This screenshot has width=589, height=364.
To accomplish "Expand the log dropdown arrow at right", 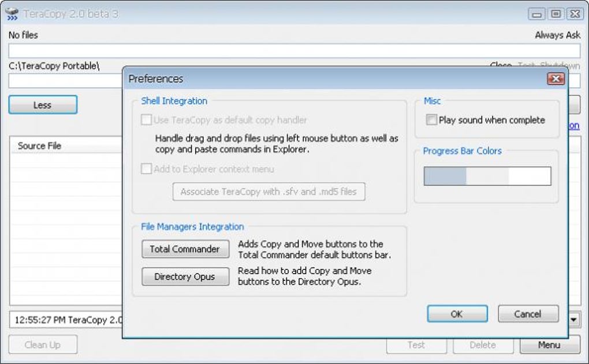I will (x=573, y=320).
